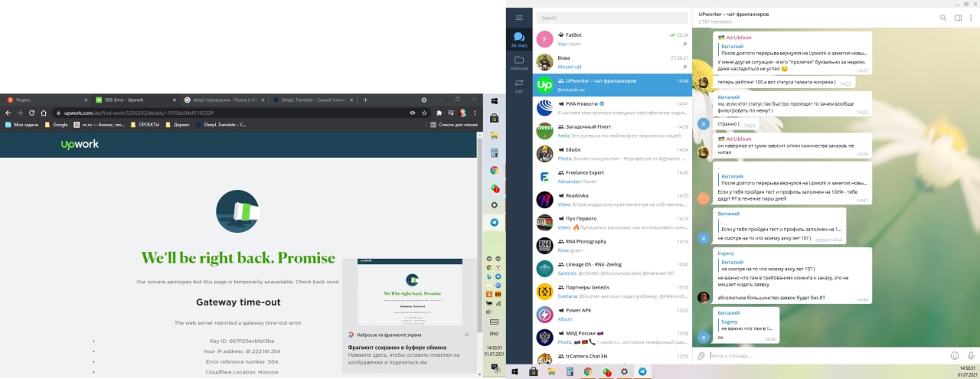Open the Power APK channel
The width and height of the screenshot is (980, 379).
pos(612,315)
